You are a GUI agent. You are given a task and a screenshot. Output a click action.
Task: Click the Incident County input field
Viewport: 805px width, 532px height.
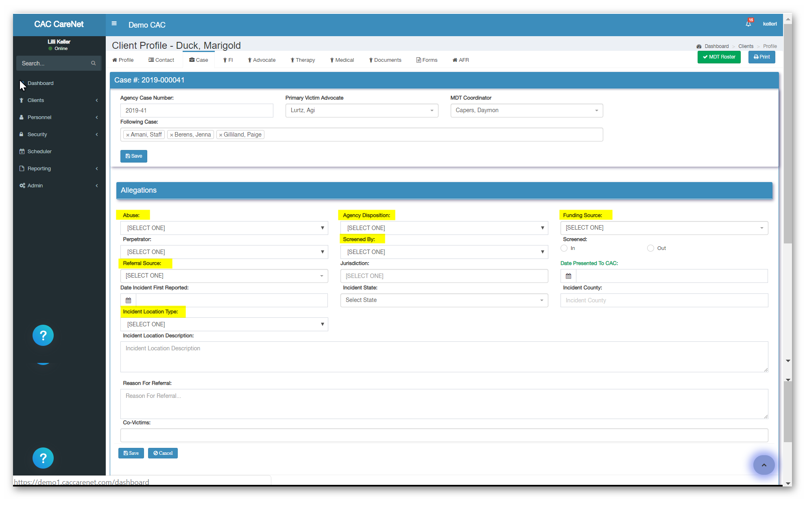pyautogui.click(x=664, y=300)
